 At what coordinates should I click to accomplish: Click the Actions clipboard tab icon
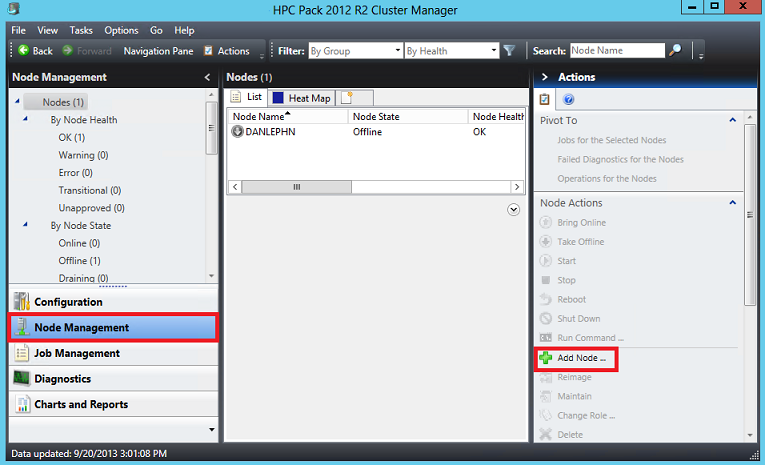coord(544,99)
